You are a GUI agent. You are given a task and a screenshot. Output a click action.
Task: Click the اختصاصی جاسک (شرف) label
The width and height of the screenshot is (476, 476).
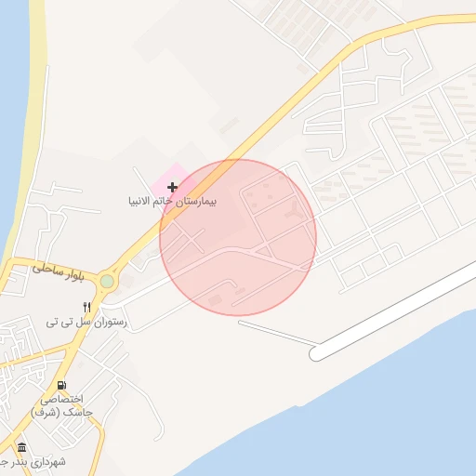(x=61, y=406)
